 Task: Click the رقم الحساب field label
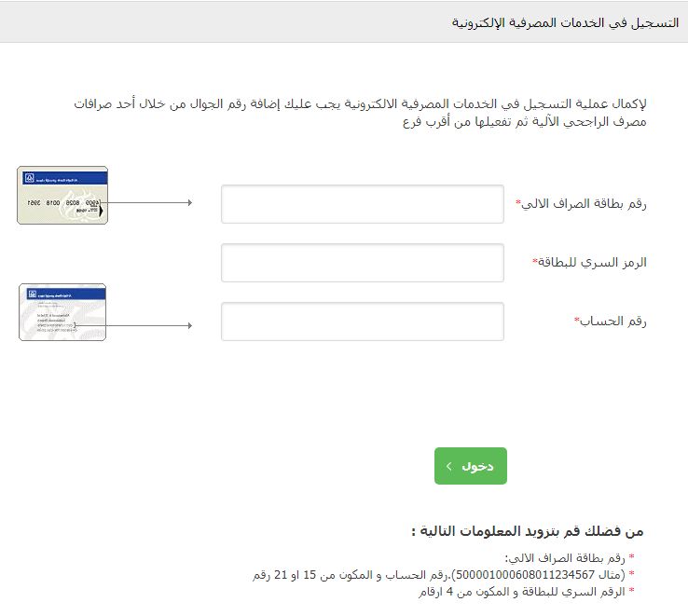pyautogui.click(x=612, y=322)
